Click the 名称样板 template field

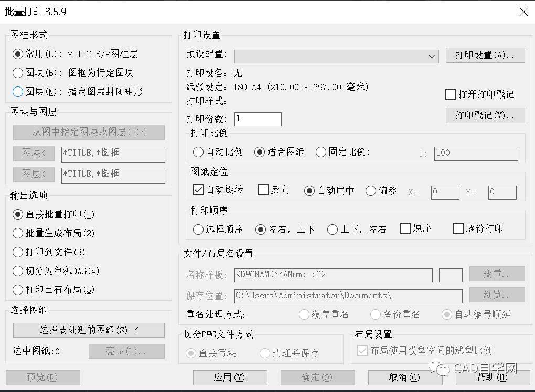point(334,276)
